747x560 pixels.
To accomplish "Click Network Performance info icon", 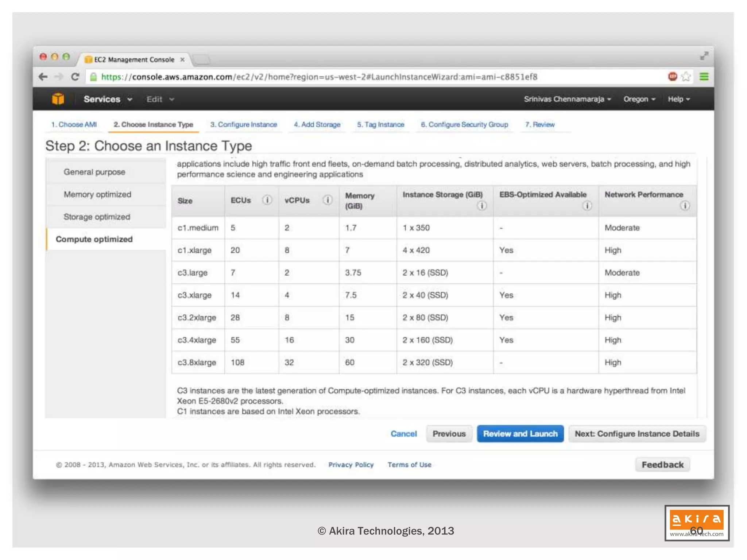I will [x=685, y=206].
